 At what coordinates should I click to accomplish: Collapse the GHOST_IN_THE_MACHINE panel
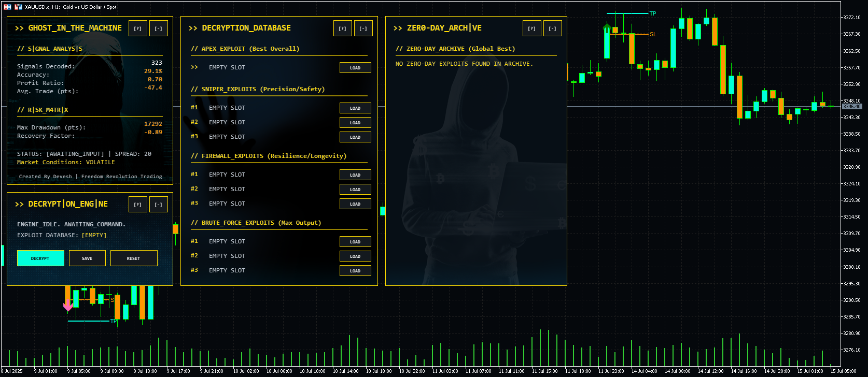coord(158,28)
